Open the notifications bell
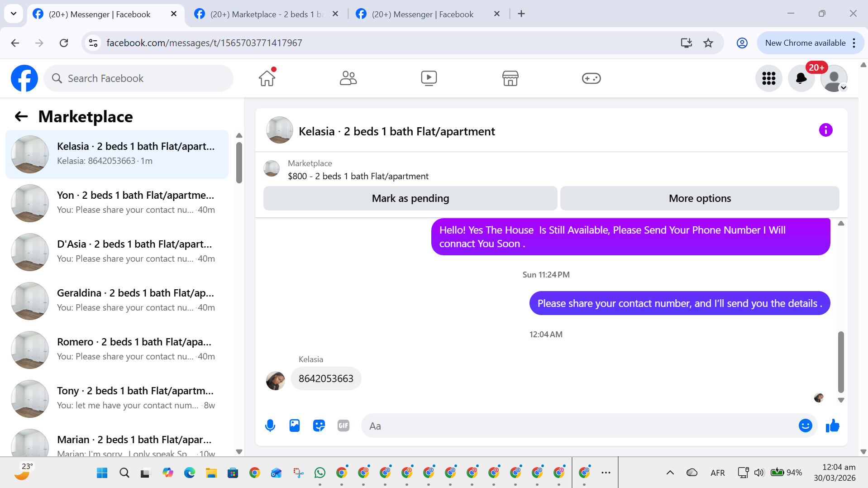Image resolution: width=868 pixels, height=488 pixels. point(801,78)
